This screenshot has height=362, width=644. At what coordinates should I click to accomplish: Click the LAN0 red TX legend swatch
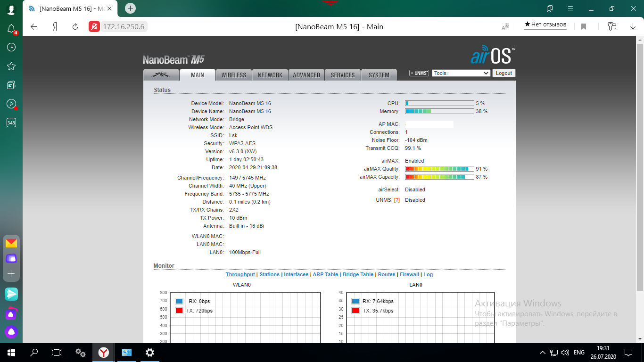click(355, 311)
